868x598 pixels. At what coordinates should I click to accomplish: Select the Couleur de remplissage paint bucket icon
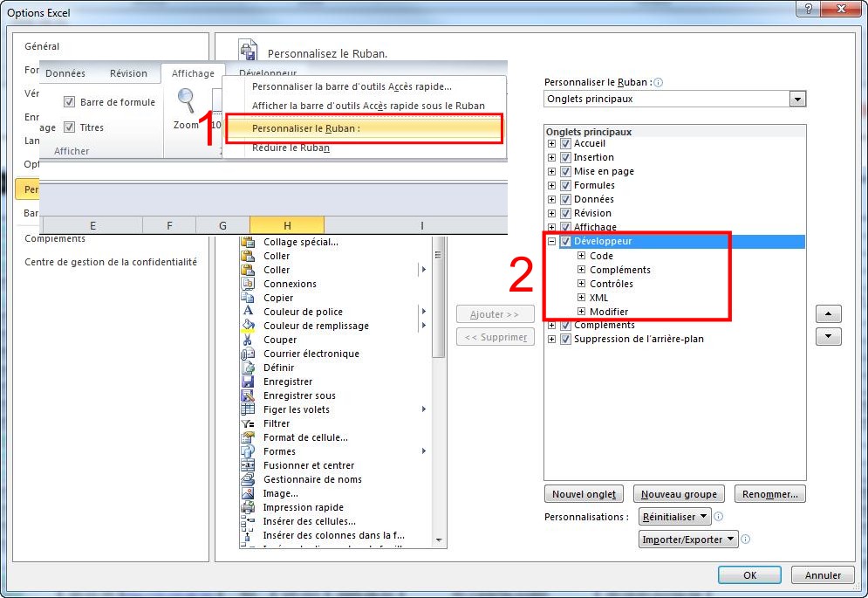click(x=248, y=326)
